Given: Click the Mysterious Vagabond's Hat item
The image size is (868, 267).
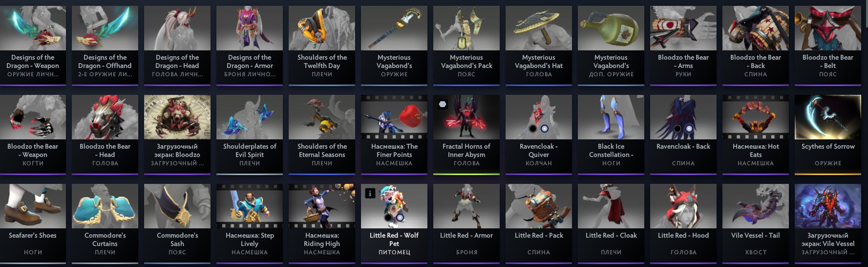Looking at the screenshot, I should click(539, 46).
